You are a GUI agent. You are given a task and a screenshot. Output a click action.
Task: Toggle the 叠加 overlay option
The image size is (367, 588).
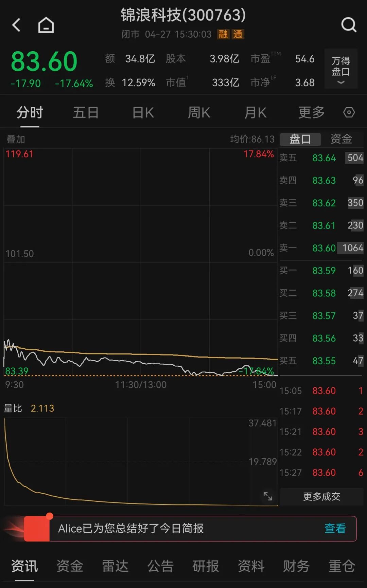[16, 139]
